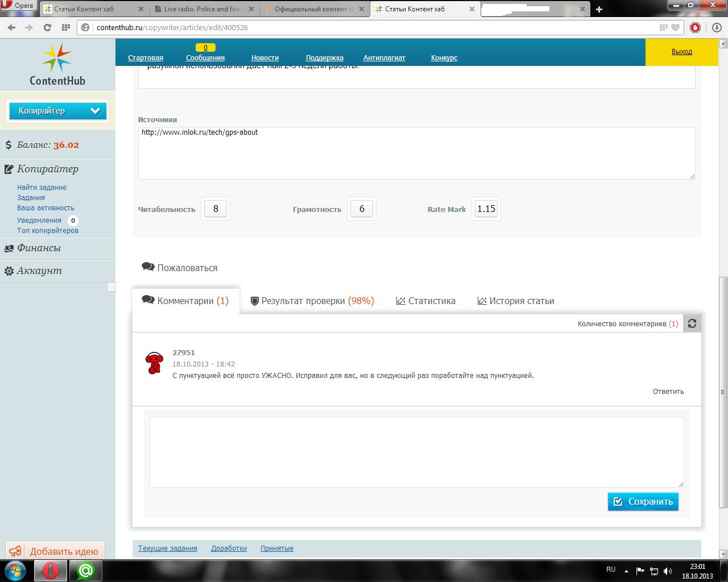
Task: Click the heart bookmark icon in address bar
Action: click(x=675, y=27)
